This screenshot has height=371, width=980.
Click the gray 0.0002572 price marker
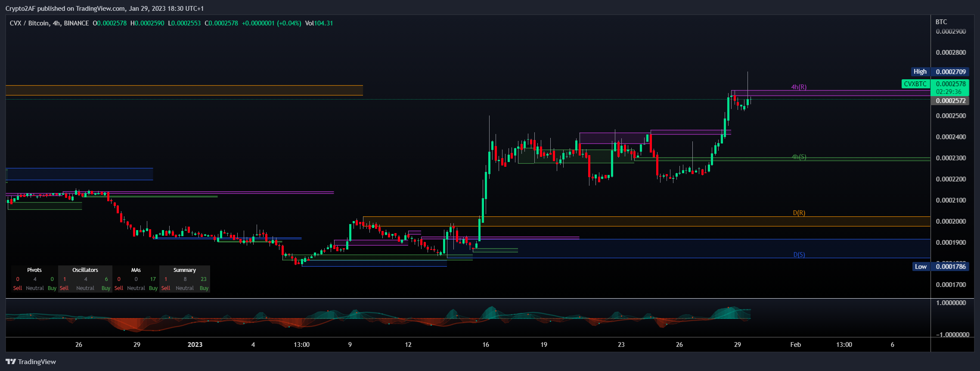[951, 101]
